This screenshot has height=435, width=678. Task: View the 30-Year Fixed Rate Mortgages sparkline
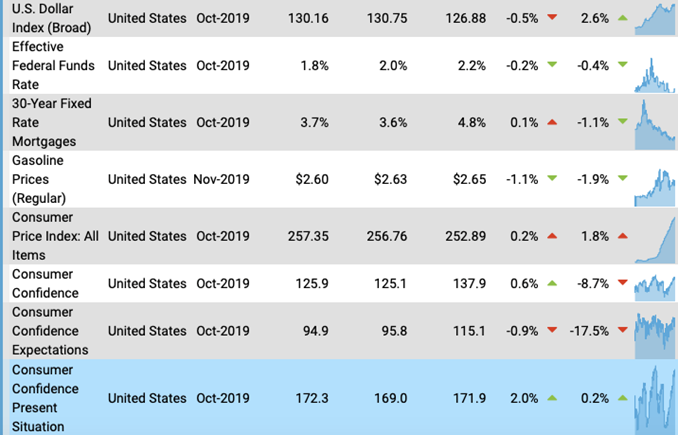(x=655, y=125)
